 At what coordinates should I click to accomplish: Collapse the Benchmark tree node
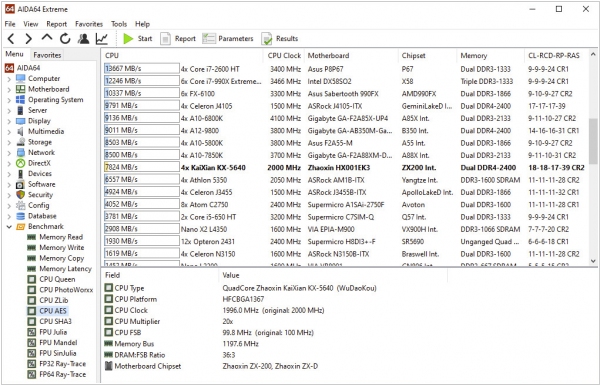9,227
